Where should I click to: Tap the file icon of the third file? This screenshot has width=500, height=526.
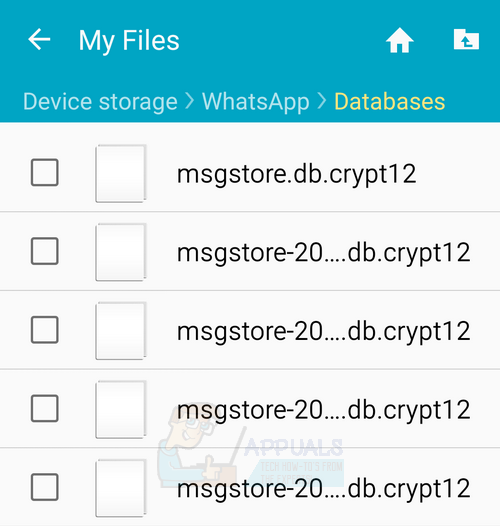tap(121, 330)
